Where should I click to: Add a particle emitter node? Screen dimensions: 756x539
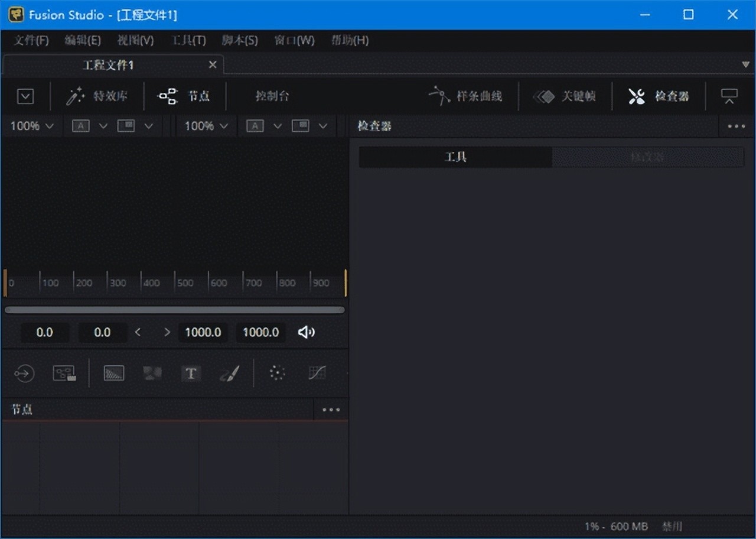(277, 373)
